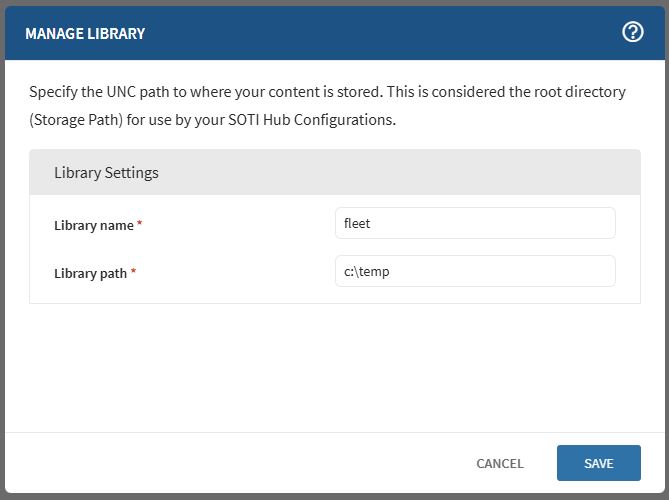The width and height of the screenshot is (669, 500).
Task: Click the Library name input field
Action: click(475, 224)
